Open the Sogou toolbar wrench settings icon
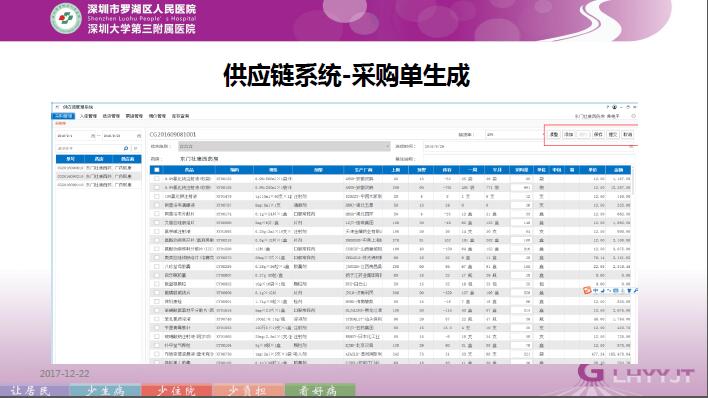The height and width of the screenshot is (398, 708). click(x=636, y=290)
